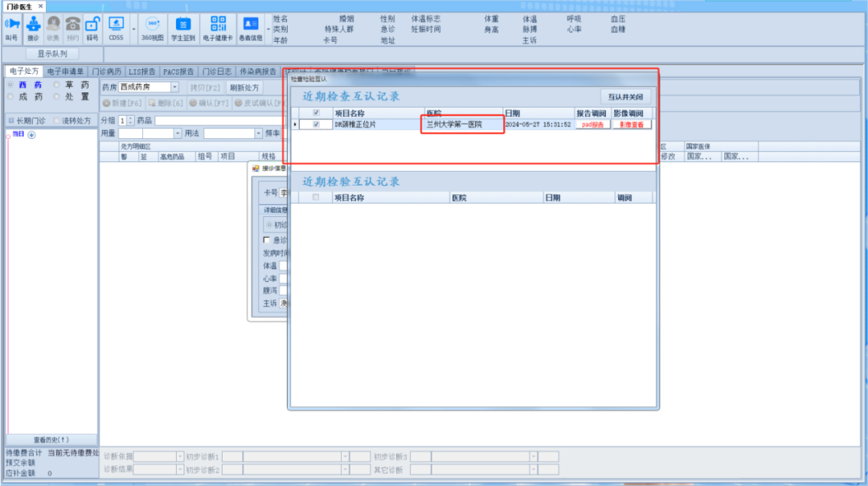Switch to the PACS报告 tab
Viewport: 868px width, 486px height.
pos(178,71)
